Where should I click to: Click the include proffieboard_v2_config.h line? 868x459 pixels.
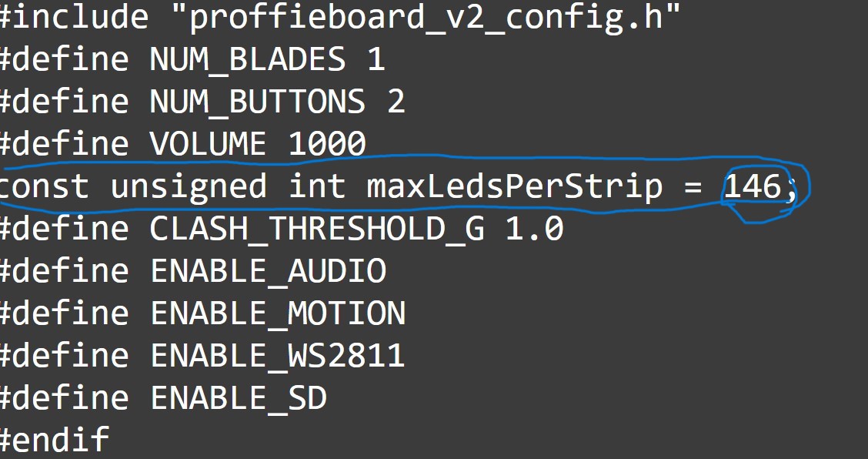(x=340, y=18)
